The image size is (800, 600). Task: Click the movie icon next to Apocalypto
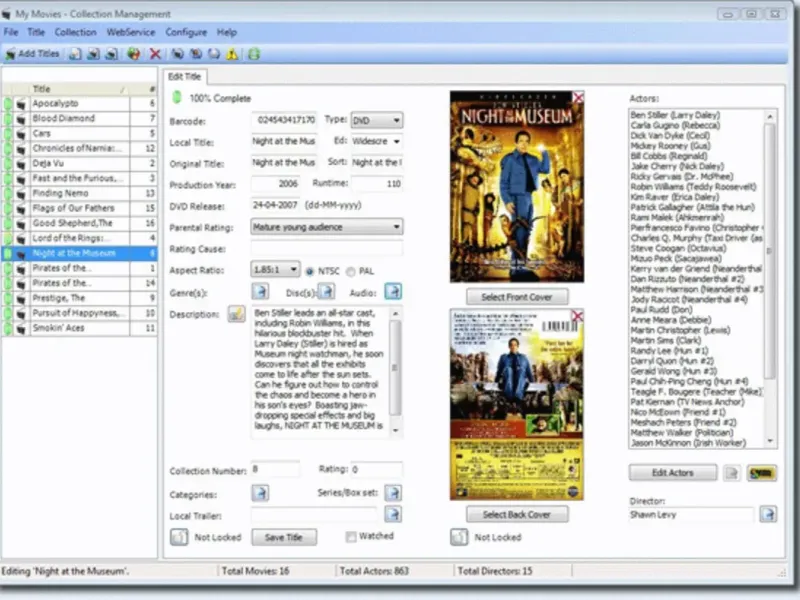21,104
